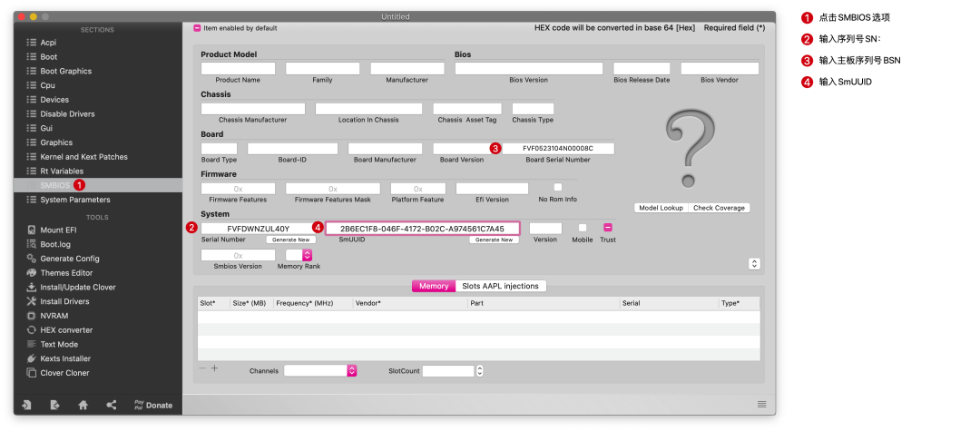Click the Model Lookup button
The image size is (980, 431).
661,208
